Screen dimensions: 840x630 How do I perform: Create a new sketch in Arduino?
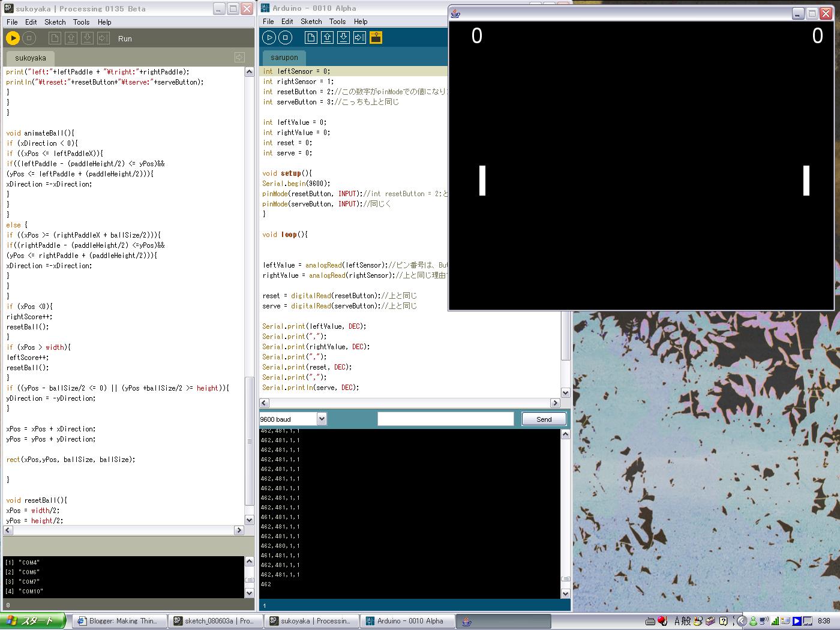coord(311,38)
